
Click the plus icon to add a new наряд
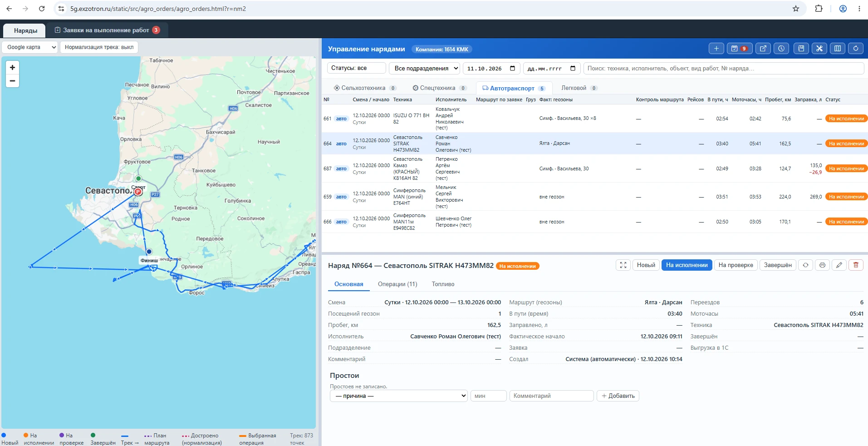click(x=716, y=49)
